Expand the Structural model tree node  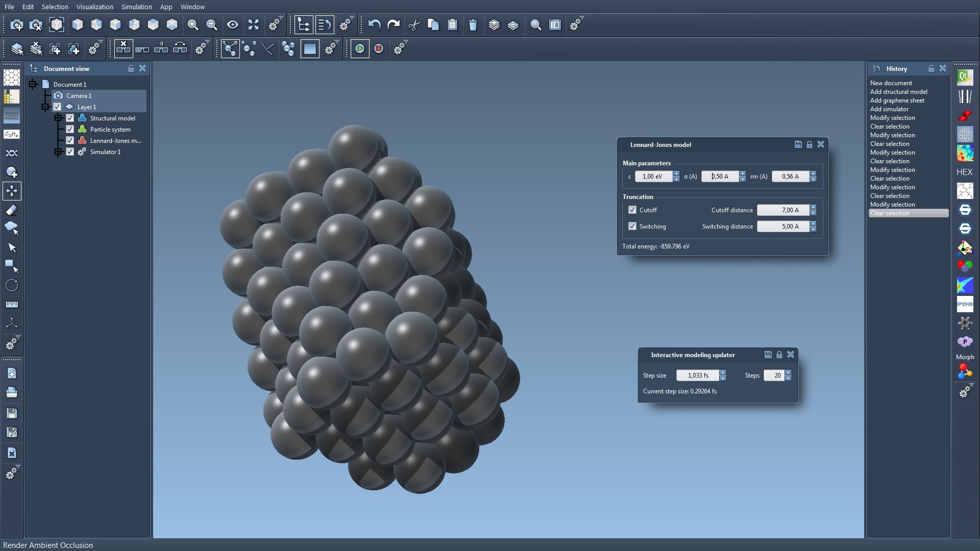(x=58, y=118)
